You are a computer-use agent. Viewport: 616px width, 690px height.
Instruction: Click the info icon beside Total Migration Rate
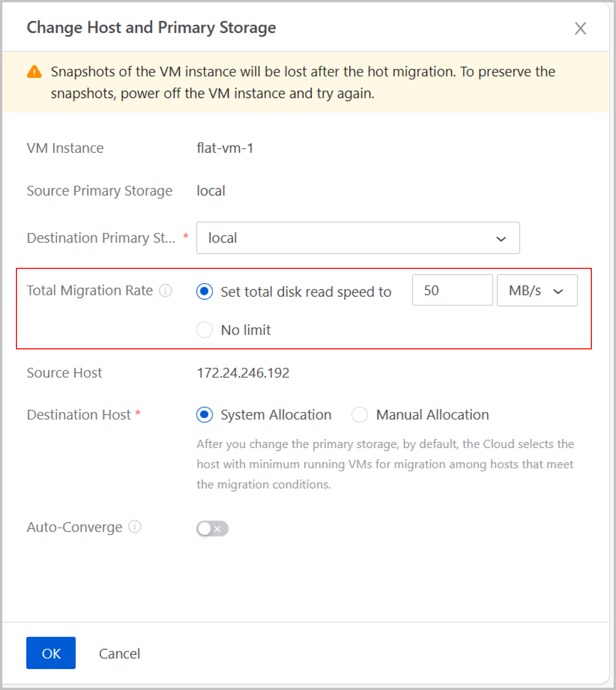(165, 291)
